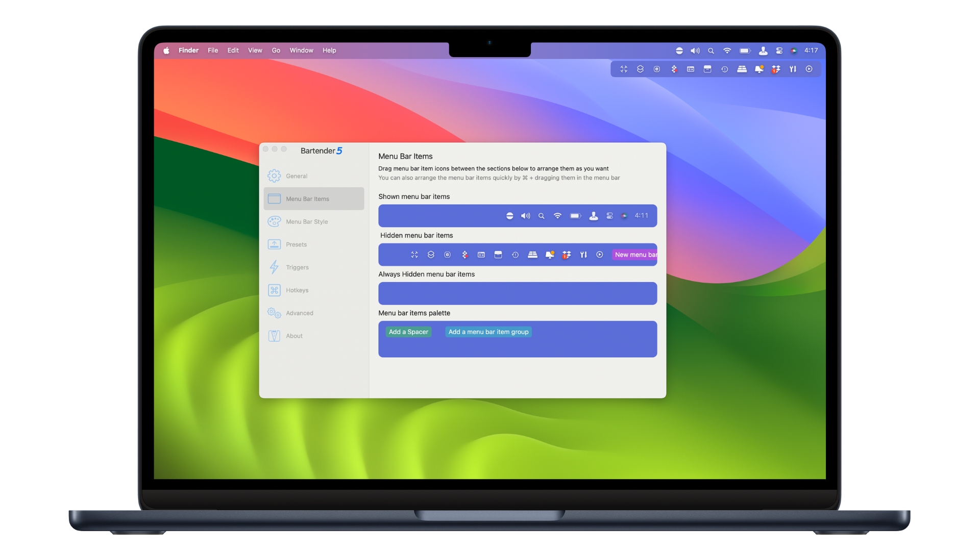Open the Presets section
Image resolution: width=980 pixels, height=551 pixels.
(314, 244)
